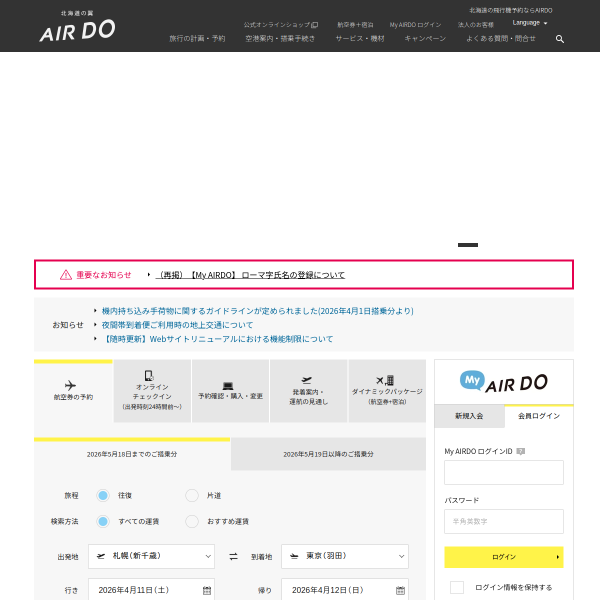Switch to the 会員ログイン tab
600x600 pixels.
[539, 416]
